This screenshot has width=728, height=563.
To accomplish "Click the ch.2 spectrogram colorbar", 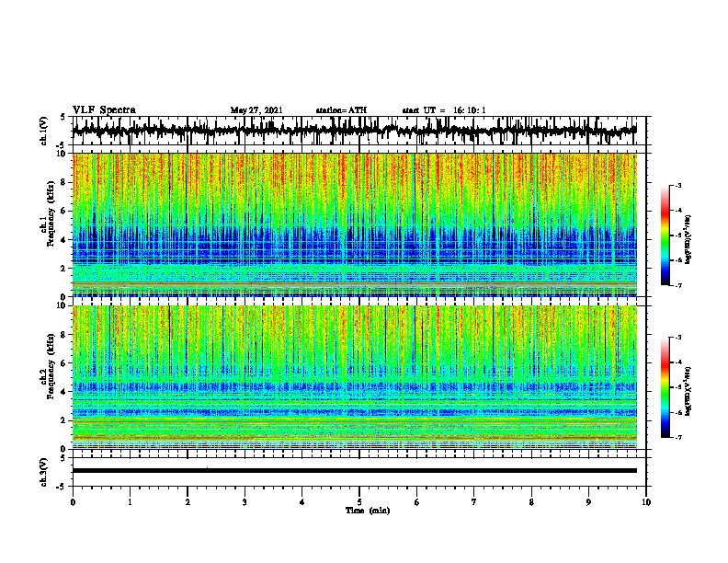I will point(665,387).
